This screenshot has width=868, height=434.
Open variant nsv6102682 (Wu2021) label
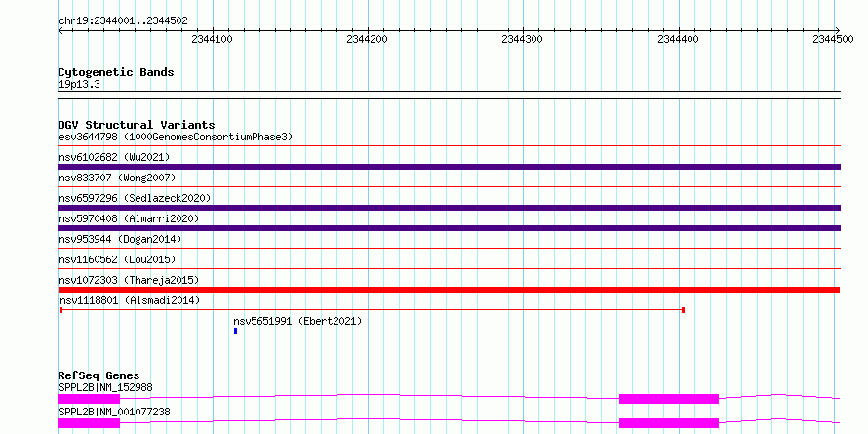(114, 157)
